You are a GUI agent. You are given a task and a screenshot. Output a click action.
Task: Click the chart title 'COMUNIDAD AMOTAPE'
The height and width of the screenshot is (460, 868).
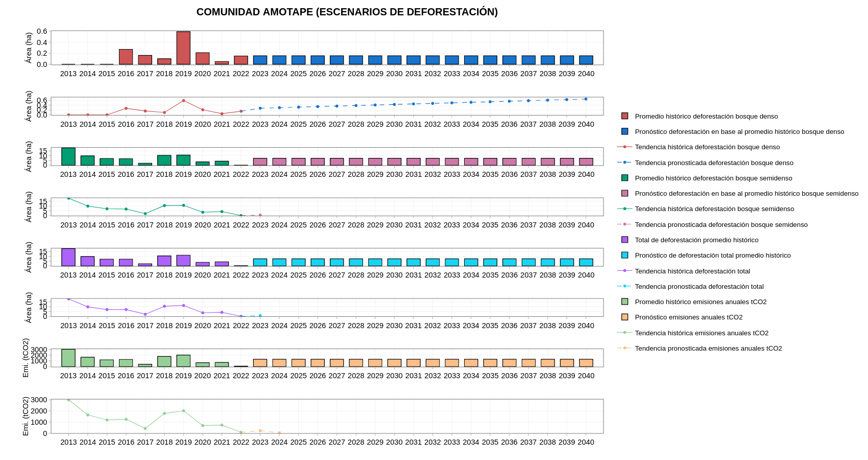347,12
